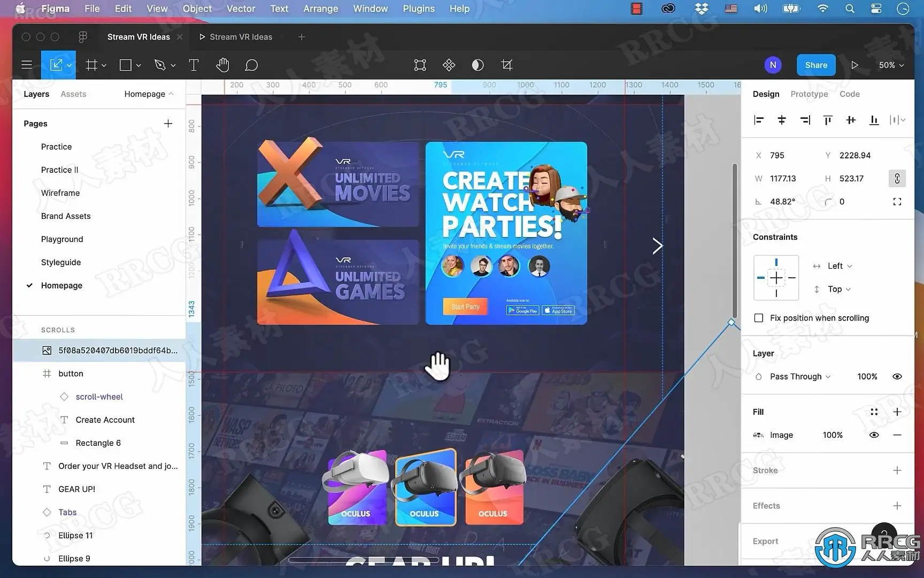This screenshot has height=578, width=924.
Task: Click the Create component icon
Action: coord(449,65)
